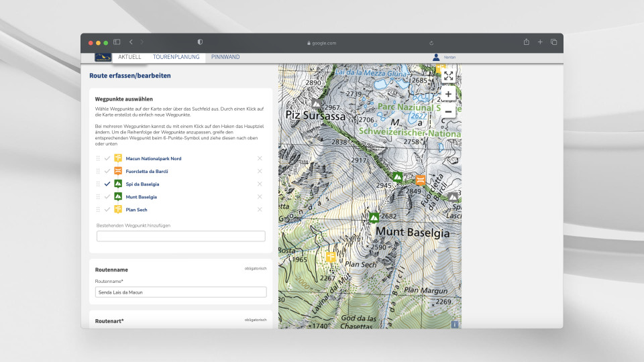Go to the AKTUELL tab

pyautogui.click(x=129, y=57)
